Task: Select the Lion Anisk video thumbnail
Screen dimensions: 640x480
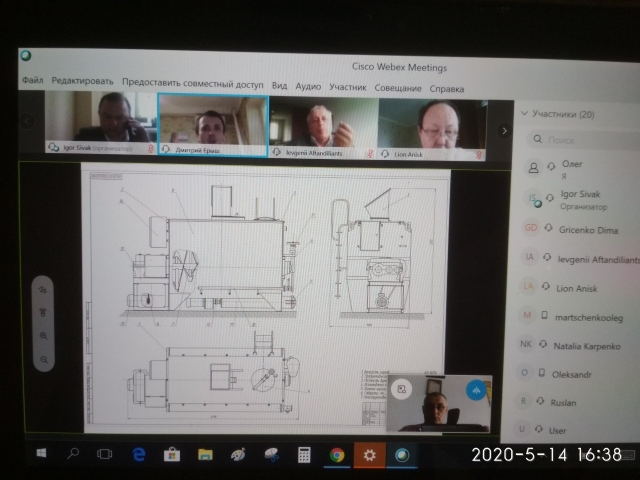Action: 432,130
